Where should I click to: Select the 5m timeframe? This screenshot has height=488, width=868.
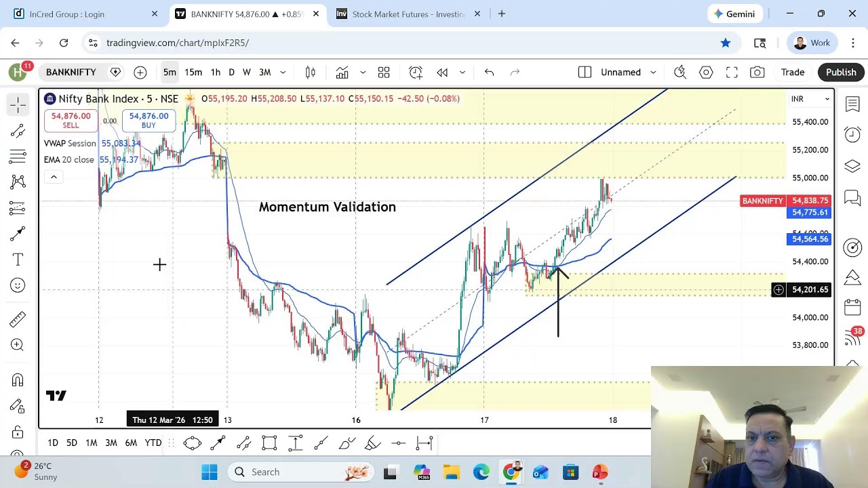[170, 73]
